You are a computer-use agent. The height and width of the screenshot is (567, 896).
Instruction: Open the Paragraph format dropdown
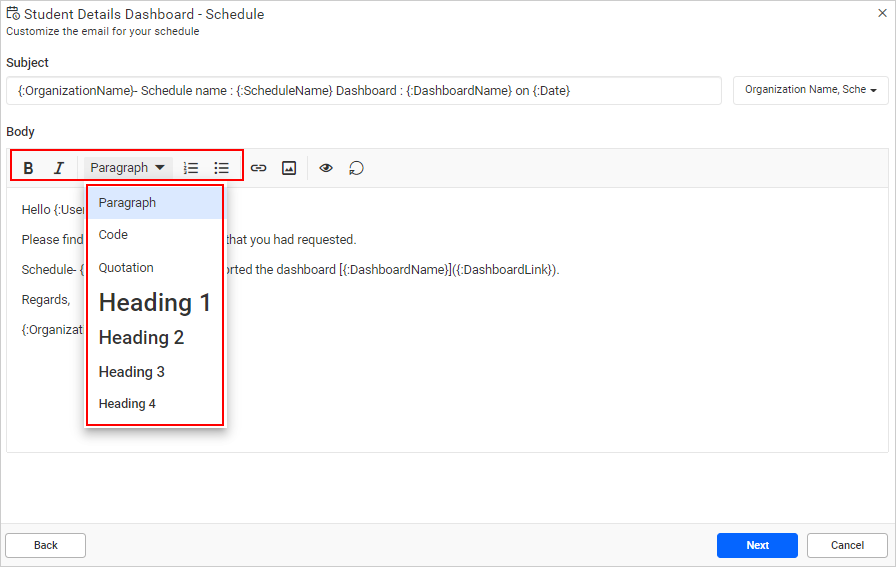click(127, 168)
